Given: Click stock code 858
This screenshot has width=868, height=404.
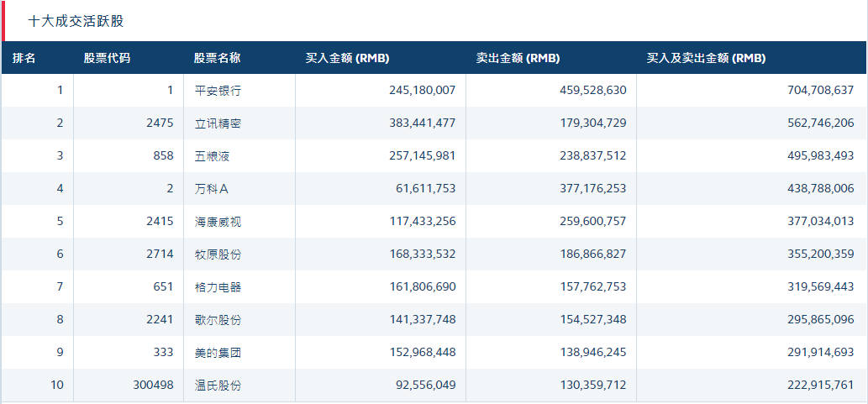Looking at the screenshot, I should [163, 155].
